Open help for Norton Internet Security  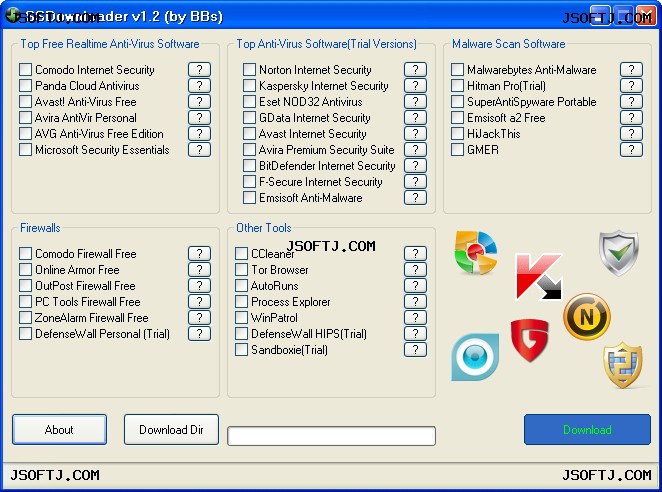(x=415, y=69)
